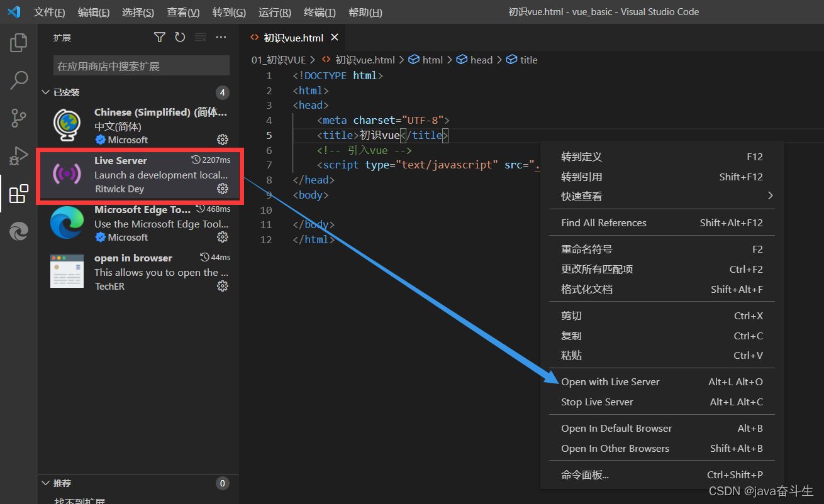Viewport: 824px width, 504px height.
Task: Choose 转到定义 in context menu
Action: pyautogui.click(x=662, y=156)
